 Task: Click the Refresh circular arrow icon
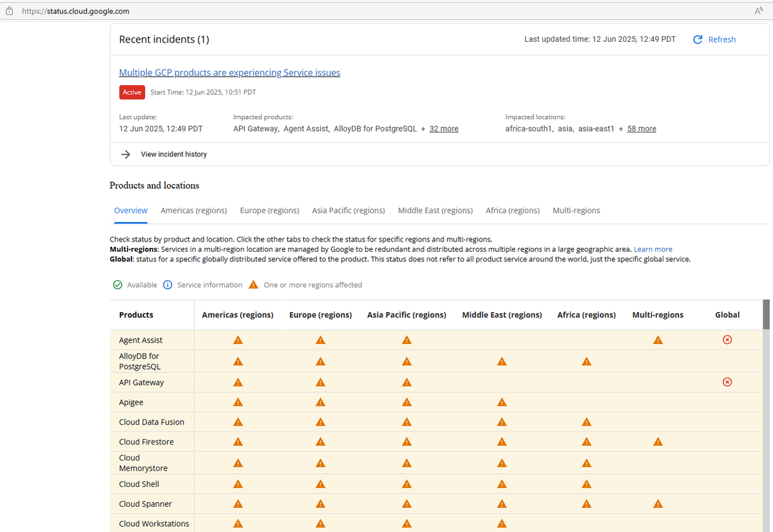[x=698, y=39]
